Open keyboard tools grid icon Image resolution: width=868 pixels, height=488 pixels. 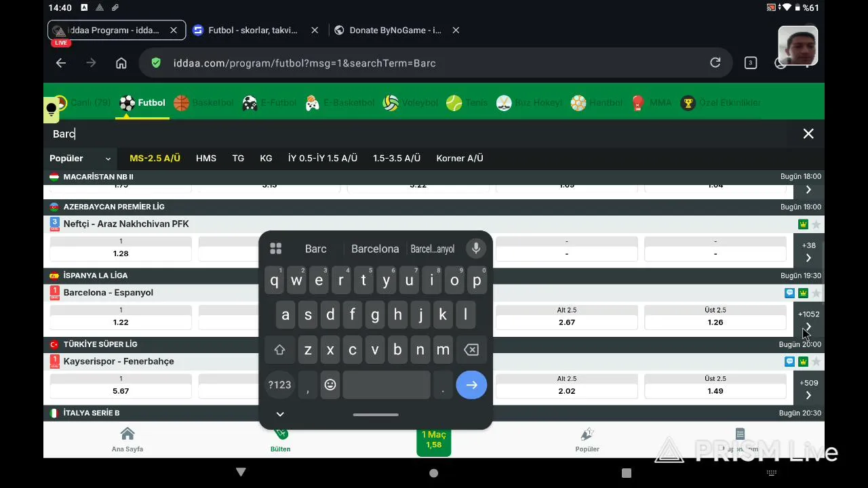point(275,249)
